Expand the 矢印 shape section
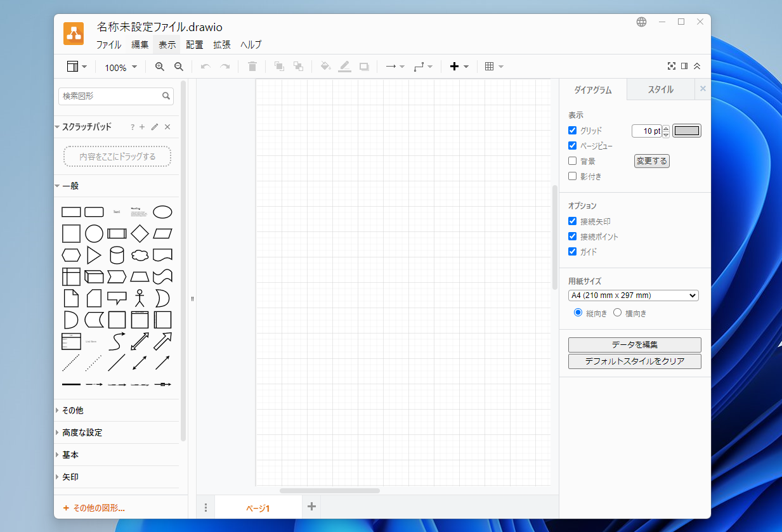 117,477
